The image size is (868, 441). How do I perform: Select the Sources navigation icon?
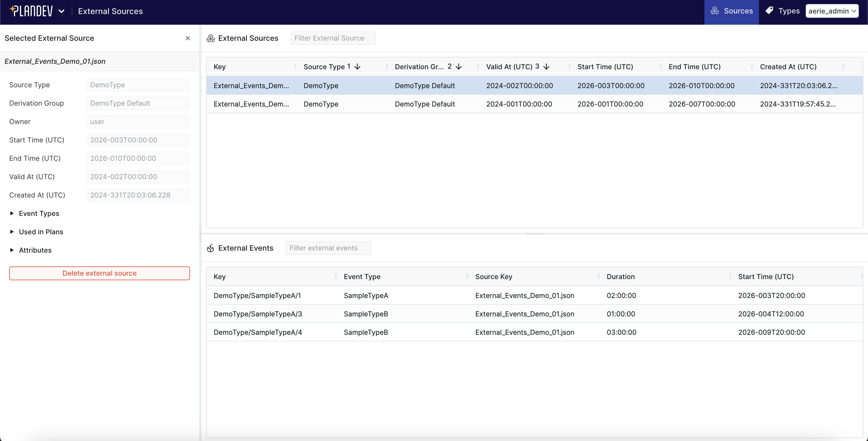coord(715,10)
